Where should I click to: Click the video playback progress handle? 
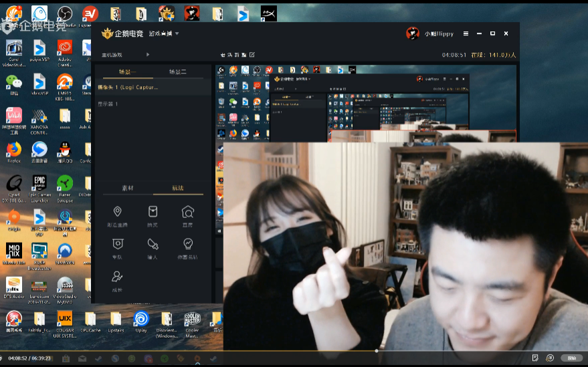377,351
